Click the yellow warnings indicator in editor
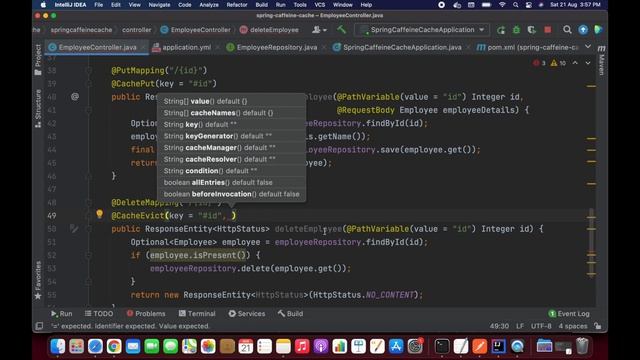Viewport: 640px width, 360px height. 558,63
